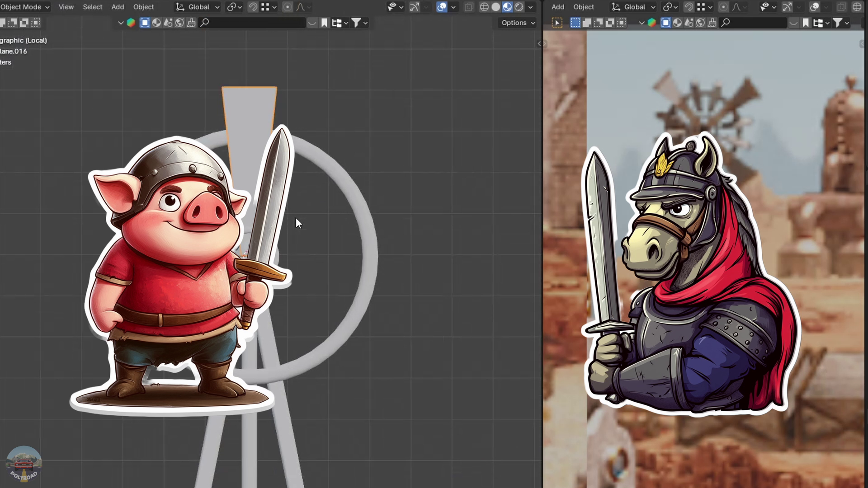The width and height of the screenshot is (868, 488).
Task: Open filter funnel dropdown in left header
Action: pos(360,23)
